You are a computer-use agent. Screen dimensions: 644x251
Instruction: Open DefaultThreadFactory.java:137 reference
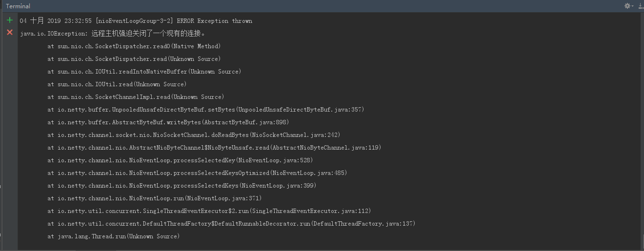click(362, 224)
